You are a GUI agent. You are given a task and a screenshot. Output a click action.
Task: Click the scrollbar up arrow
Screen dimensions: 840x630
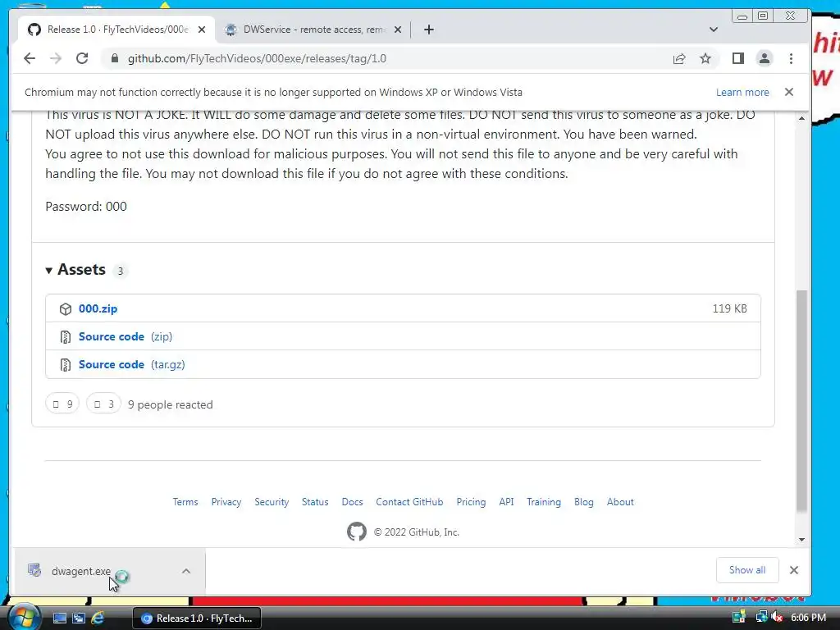tap(801, 118)
